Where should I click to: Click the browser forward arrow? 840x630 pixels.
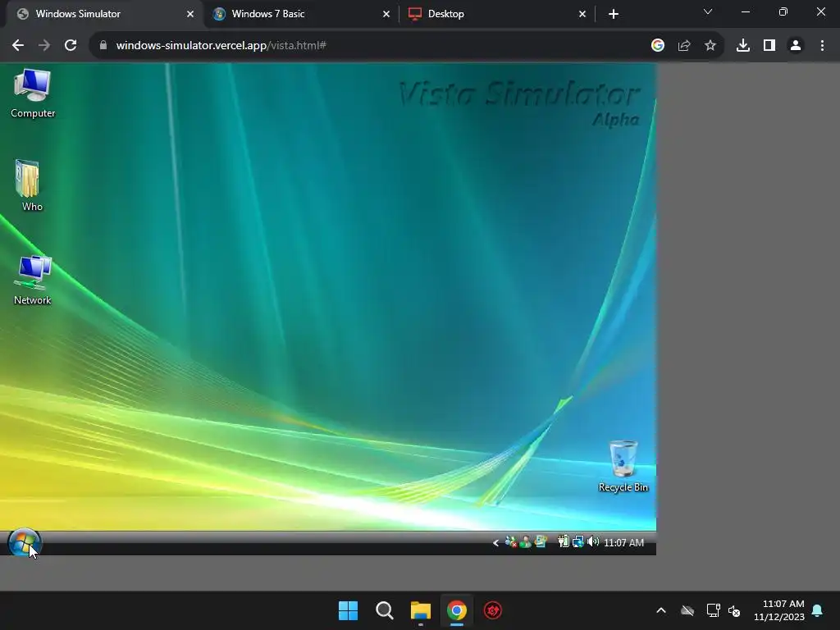44,46
